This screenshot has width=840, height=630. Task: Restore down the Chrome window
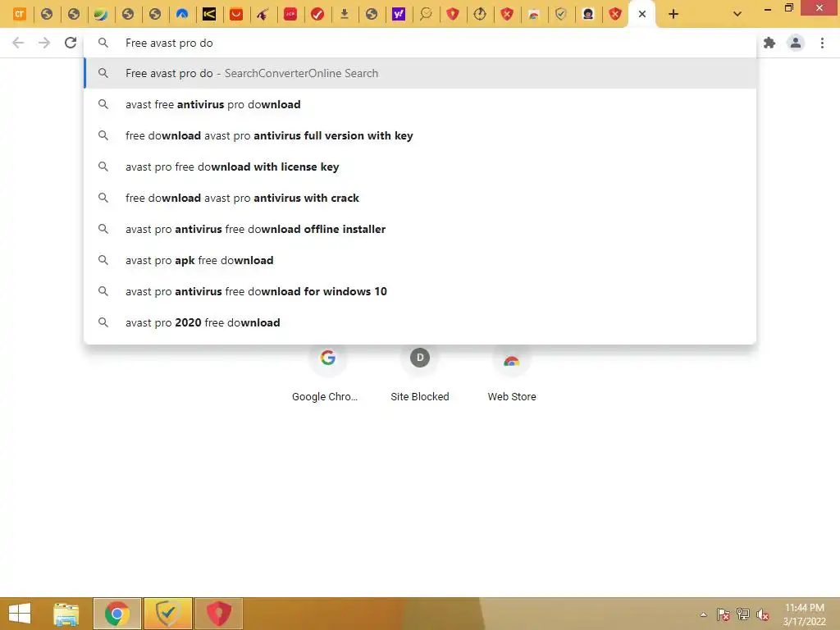788,8
